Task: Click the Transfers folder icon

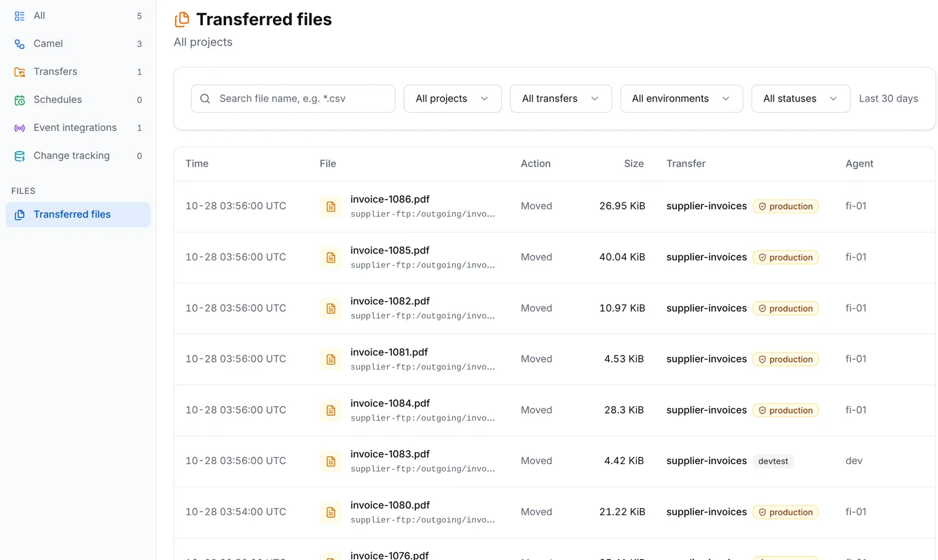Action: pos(20,71)
